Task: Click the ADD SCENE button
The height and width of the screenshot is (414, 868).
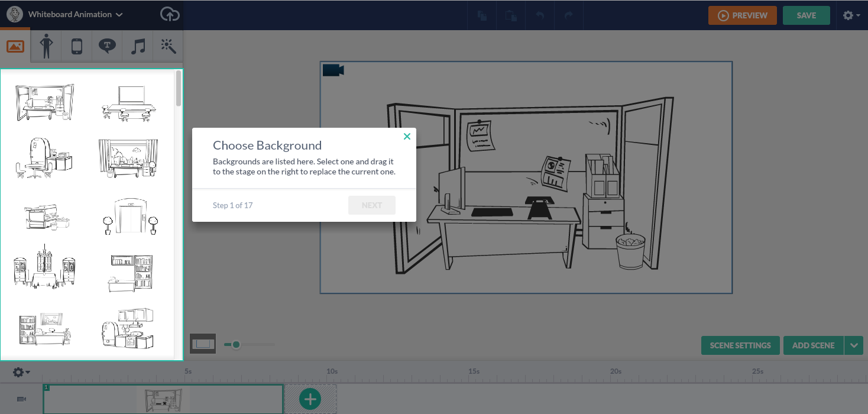Action: [x=814, y=345]
